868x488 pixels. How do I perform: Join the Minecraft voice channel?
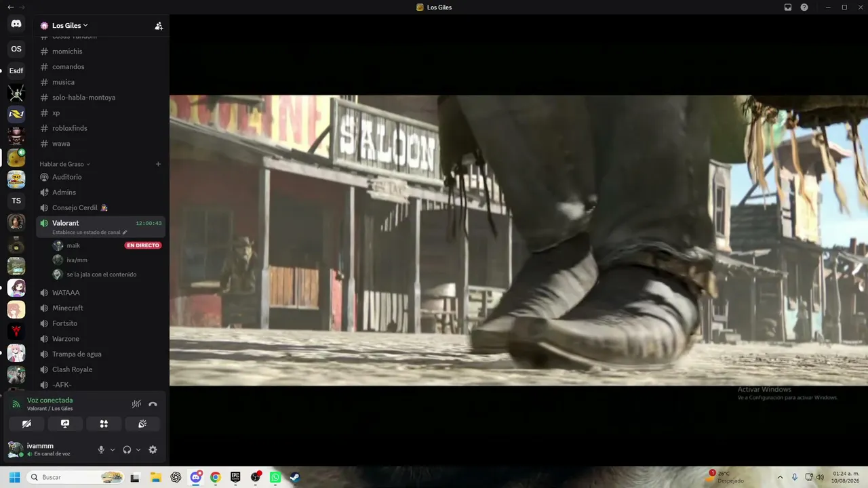[101, 308]
